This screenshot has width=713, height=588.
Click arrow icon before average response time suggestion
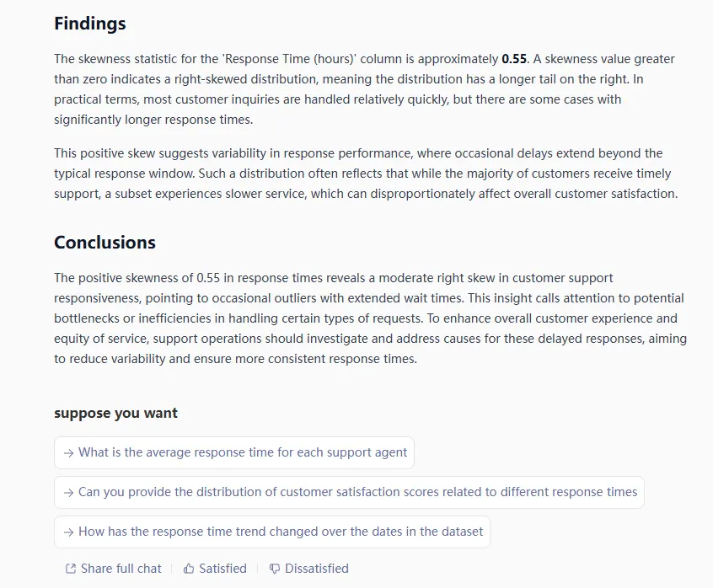pyautogui.click(x=69, y=452)
